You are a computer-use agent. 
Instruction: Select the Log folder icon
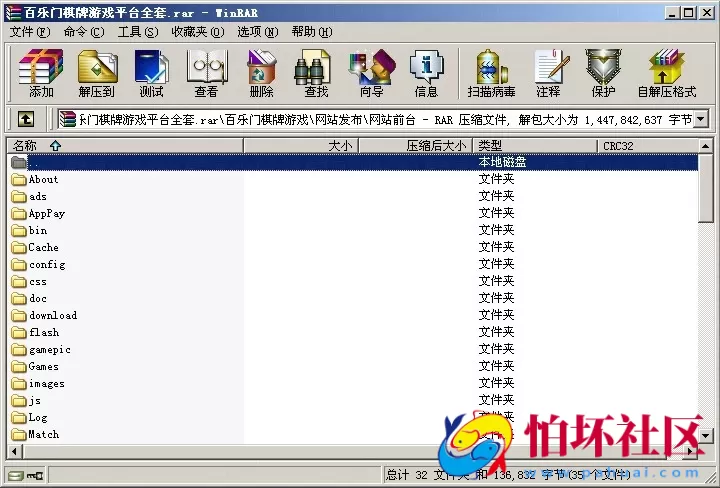click(x=19, y=417)
